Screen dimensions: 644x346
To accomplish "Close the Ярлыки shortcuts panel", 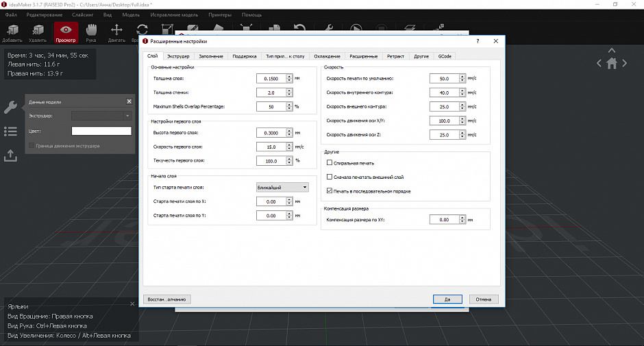I will click(x=132, y=304).
